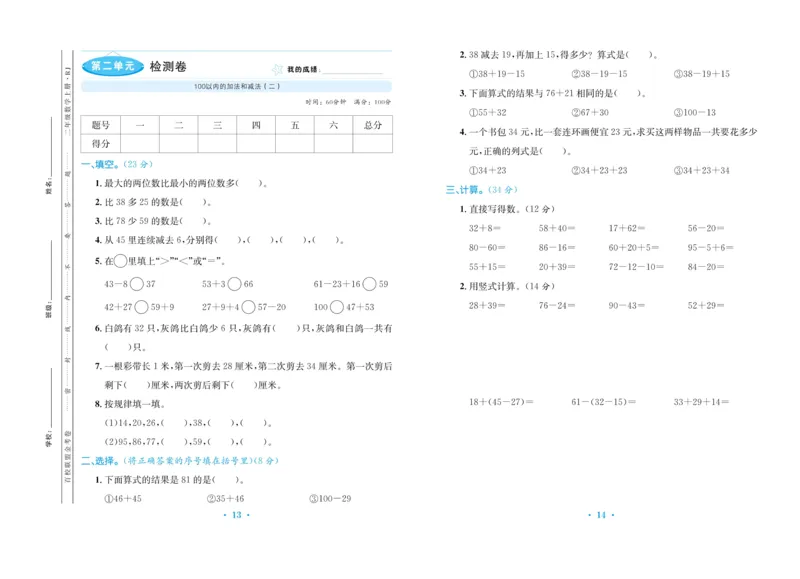Select option ①38+19-15 in question 2
This screenshot has height=579, width=800.
(497, 73)
